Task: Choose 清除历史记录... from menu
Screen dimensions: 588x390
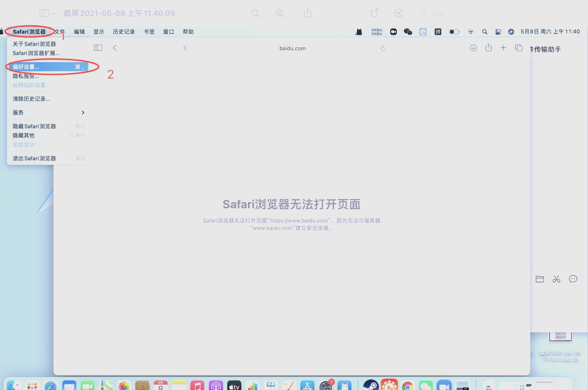Action: tap(31, 99)
